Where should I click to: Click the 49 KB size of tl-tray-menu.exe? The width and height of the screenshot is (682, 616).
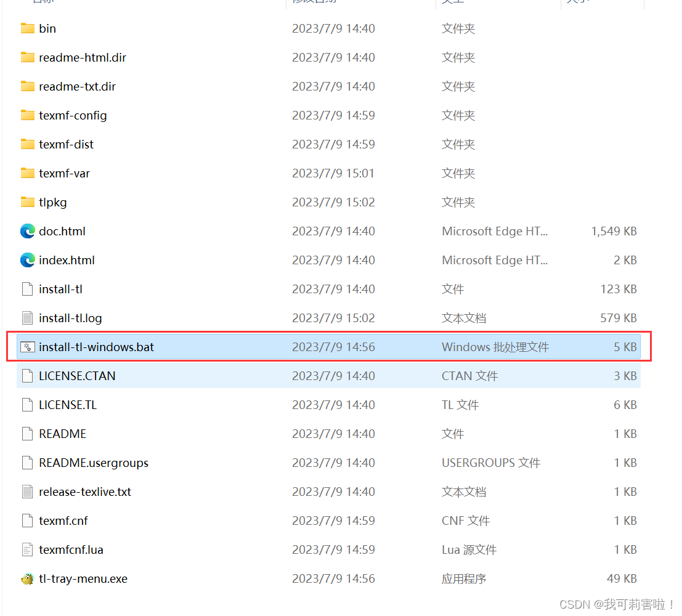pyautogui.click(x=622, y=578)
